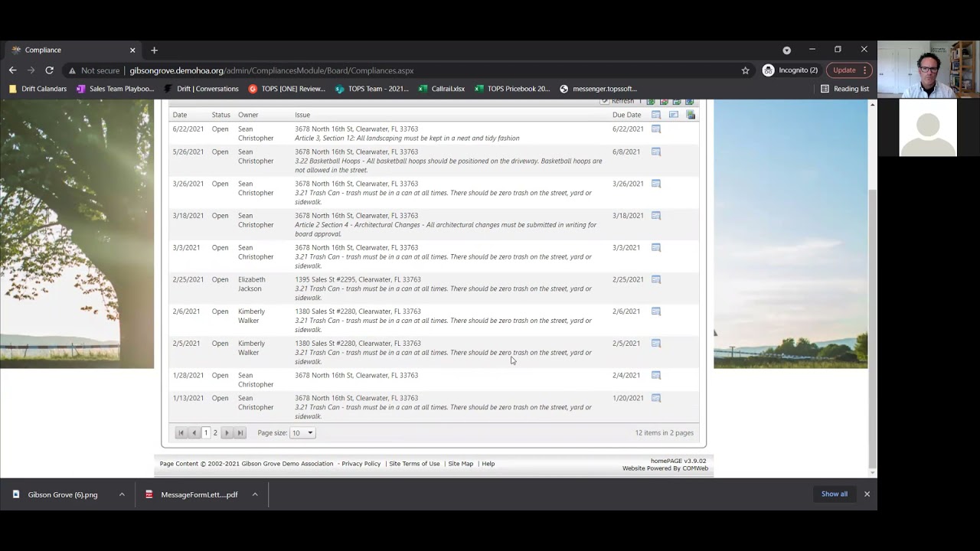Select page 2 in the pager

tap(215, 433)
